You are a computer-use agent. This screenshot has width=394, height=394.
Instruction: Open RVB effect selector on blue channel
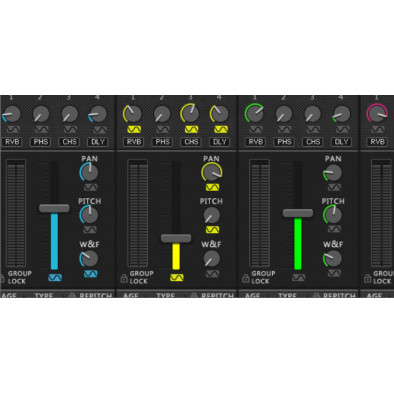pyautogui.click(x=13, y=142)
